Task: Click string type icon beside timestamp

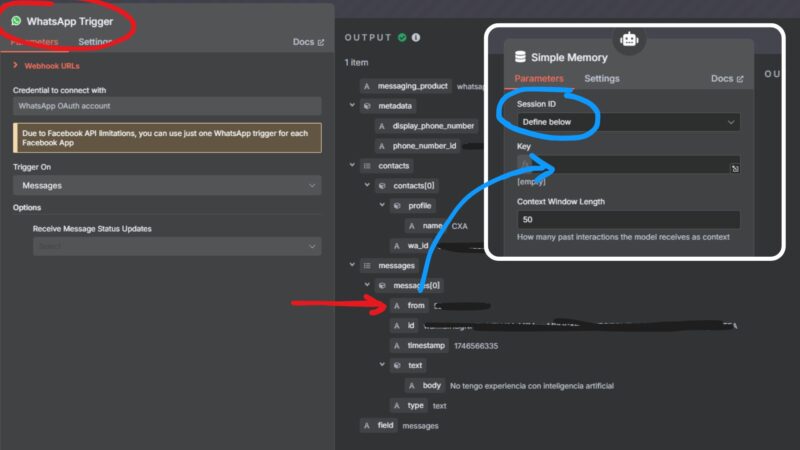Action: [397, 345]
